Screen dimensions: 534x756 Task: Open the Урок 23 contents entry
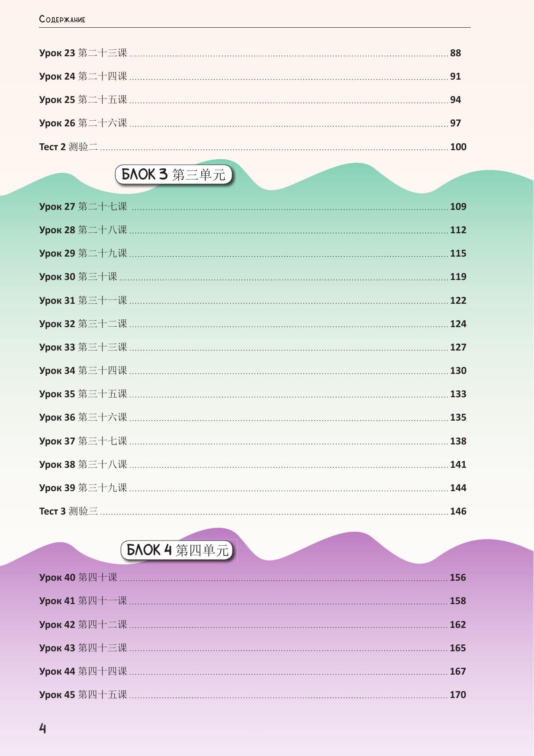(83, 53)
